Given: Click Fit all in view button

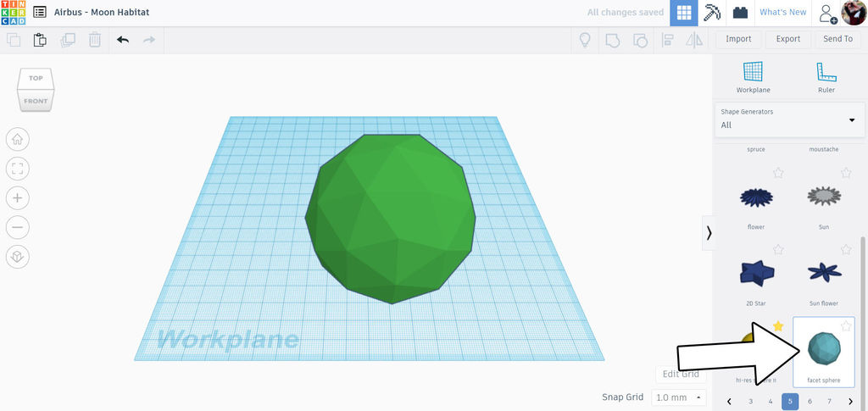Looking at the screenshot, I should [18, 169].
